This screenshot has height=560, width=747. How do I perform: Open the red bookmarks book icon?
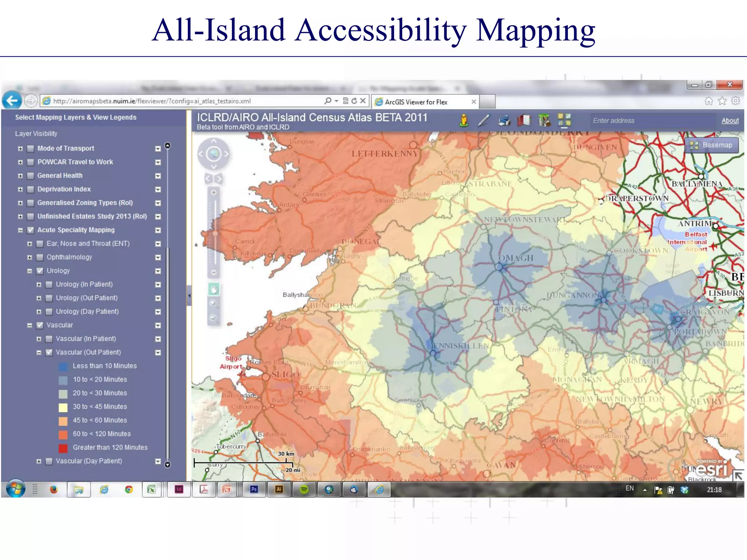click(523, 120)
